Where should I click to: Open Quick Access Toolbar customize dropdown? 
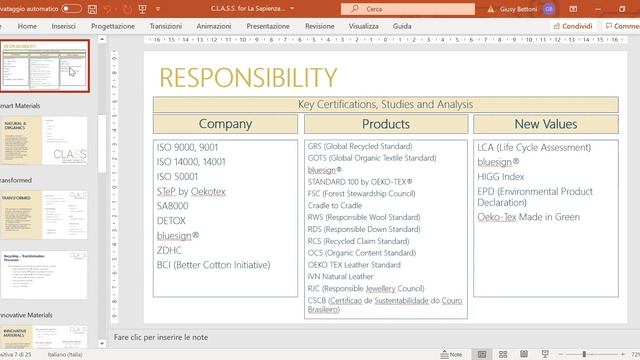coord(158,9)
